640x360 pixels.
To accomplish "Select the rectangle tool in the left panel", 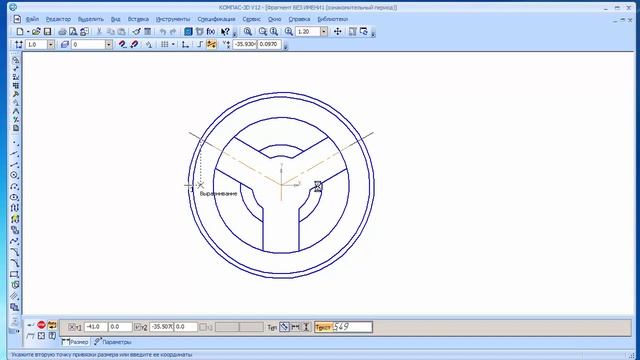I will [x=15, y=274].
